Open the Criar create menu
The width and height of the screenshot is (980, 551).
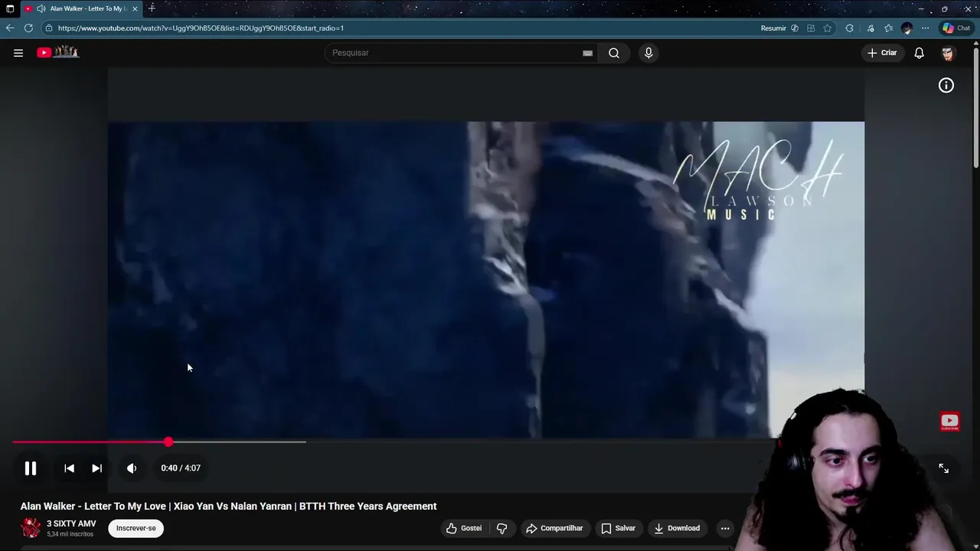(882, 53)
